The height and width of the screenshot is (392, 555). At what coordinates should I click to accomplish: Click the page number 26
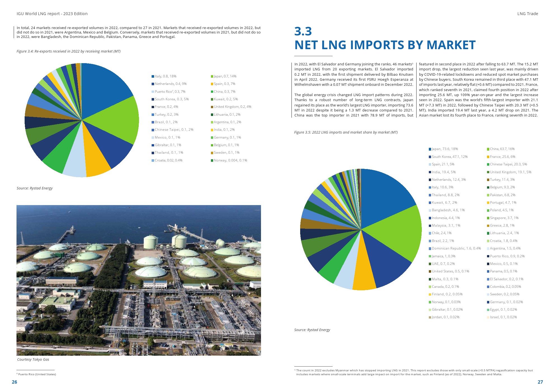[15, 382]
